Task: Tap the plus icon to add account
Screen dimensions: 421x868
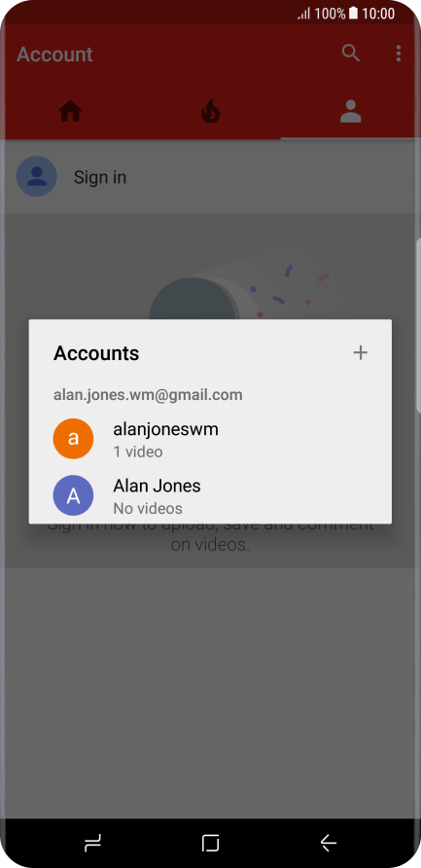Action: (x=360, y=352)
